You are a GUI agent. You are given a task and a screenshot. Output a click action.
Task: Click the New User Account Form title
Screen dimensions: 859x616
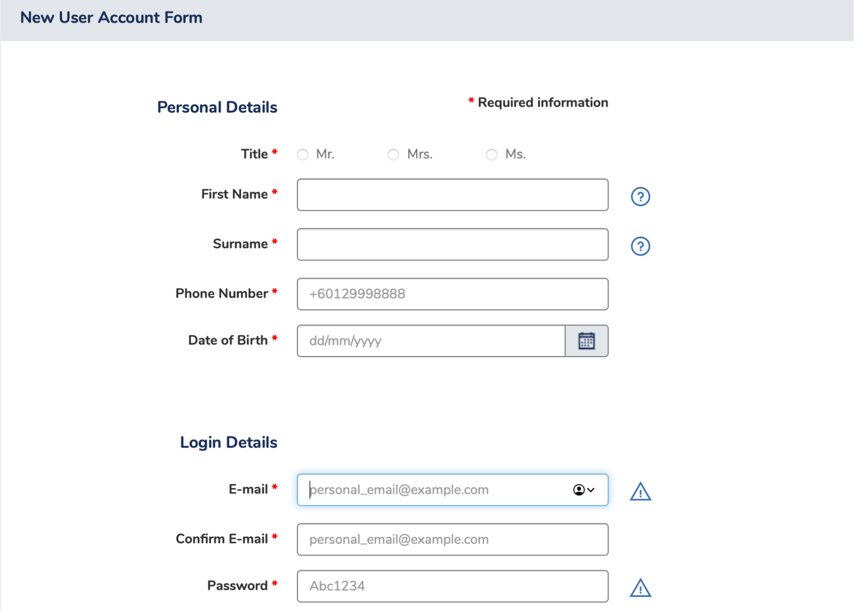coord(112,18)
